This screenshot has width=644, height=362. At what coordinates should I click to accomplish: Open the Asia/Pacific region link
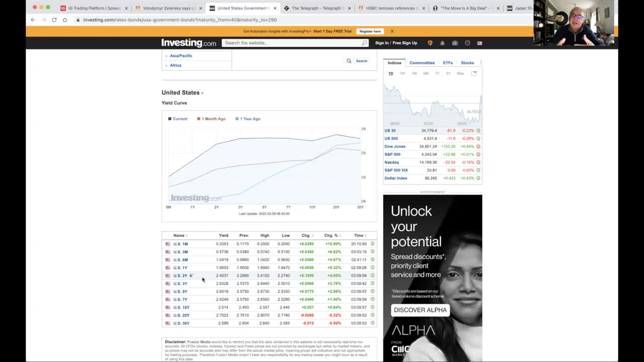pos(181,56)
